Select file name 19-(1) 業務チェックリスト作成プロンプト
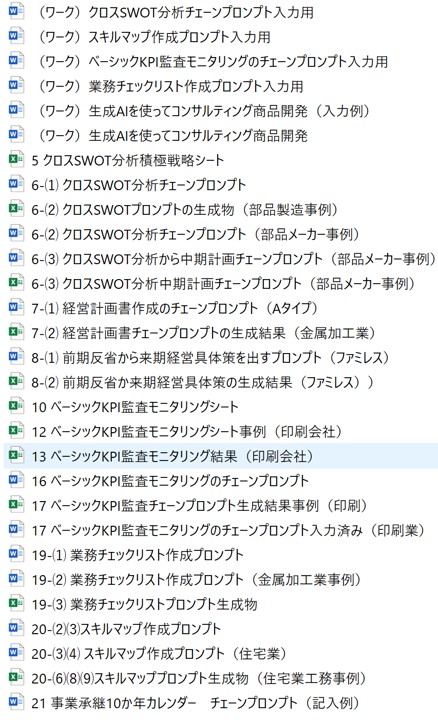Screen dimensions: 438x720 pyautogui.click(x=137, y=555)
